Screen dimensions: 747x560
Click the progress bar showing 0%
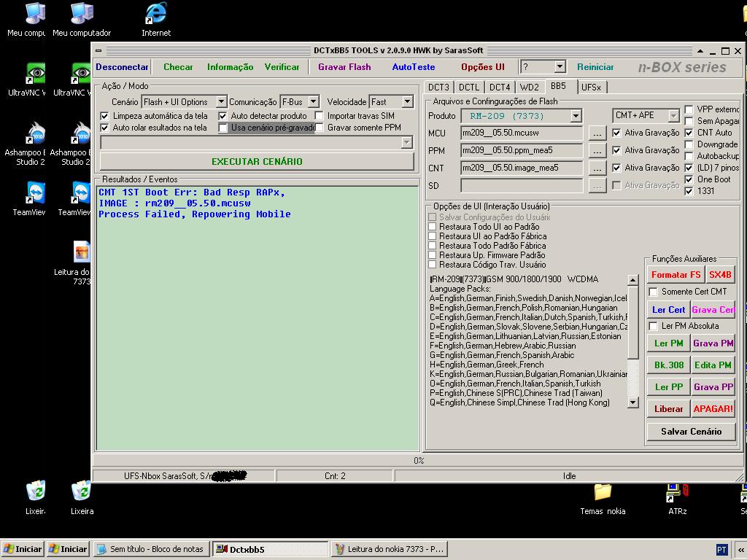418,461
